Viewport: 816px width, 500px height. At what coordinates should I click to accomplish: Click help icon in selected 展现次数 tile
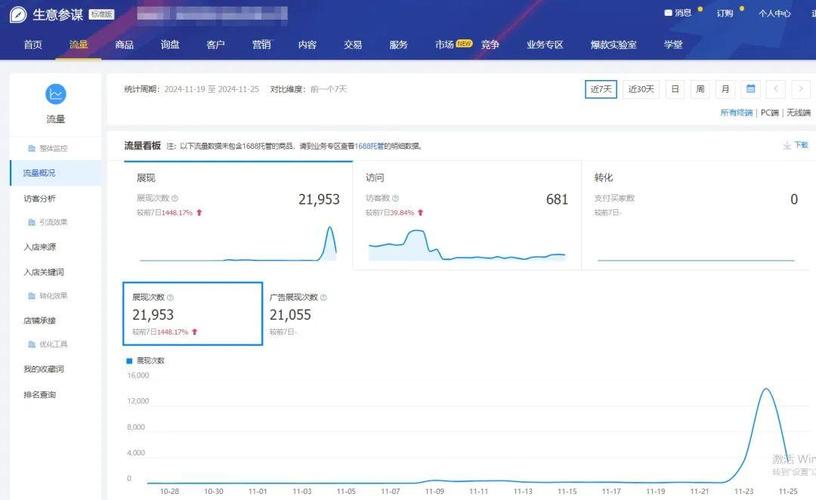coord(170,298)
